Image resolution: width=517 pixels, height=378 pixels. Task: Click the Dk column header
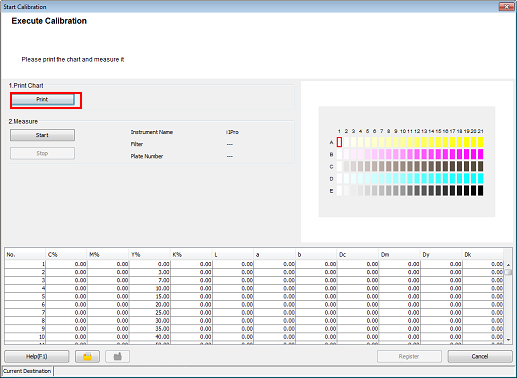tap(482, 255)
